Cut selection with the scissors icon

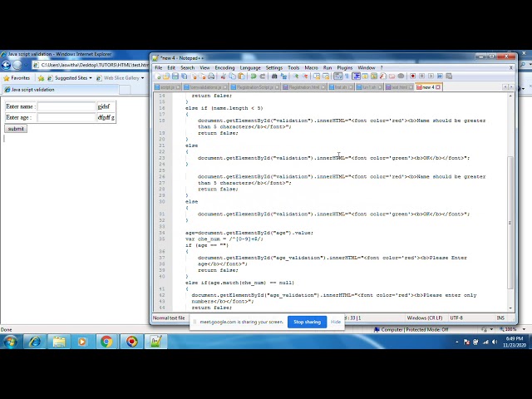[x=224, y=76]
